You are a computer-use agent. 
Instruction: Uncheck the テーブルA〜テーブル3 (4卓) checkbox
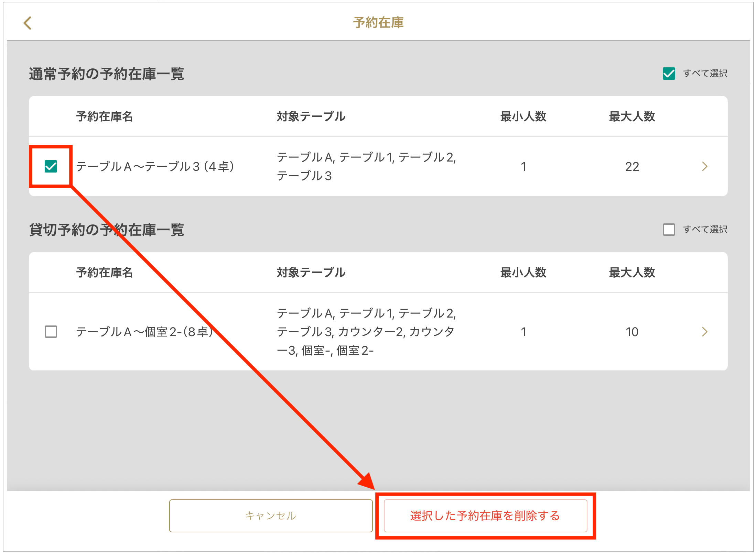click(51, 167)
